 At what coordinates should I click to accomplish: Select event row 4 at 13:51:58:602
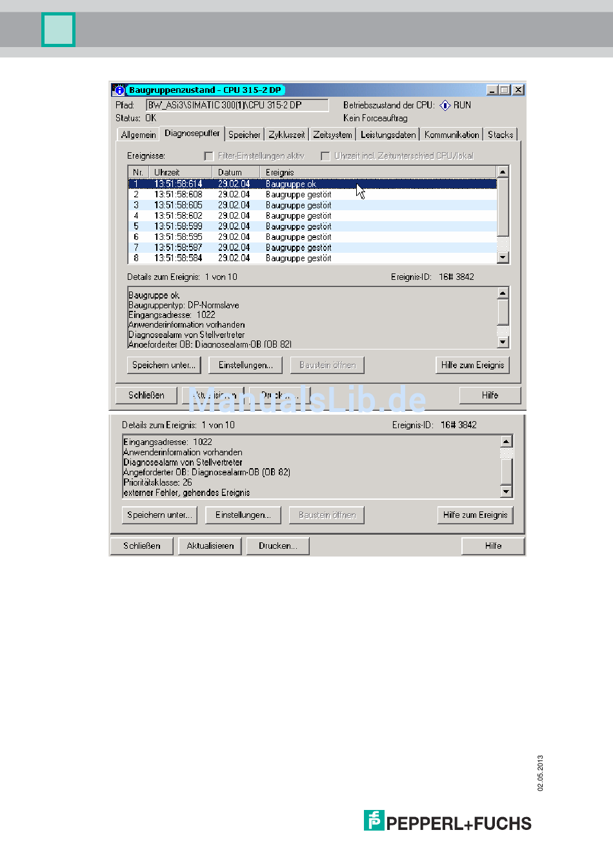pos(312,215)
